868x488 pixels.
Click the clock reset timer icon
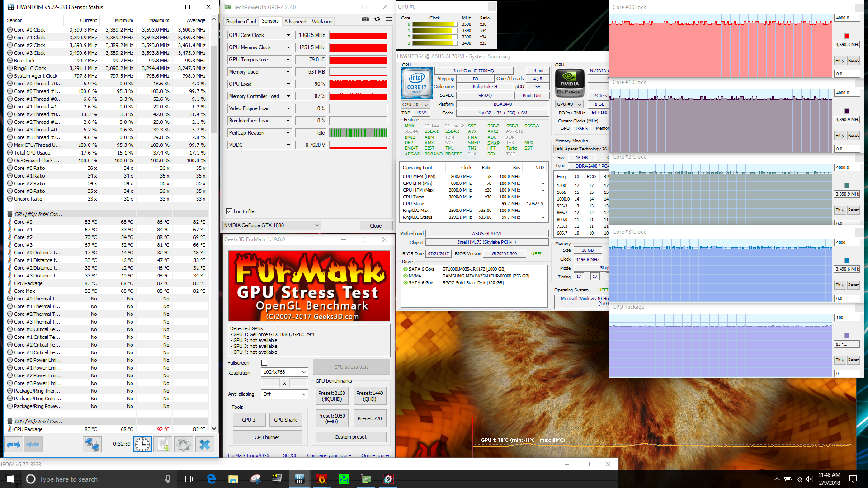(x=142, y=445)
